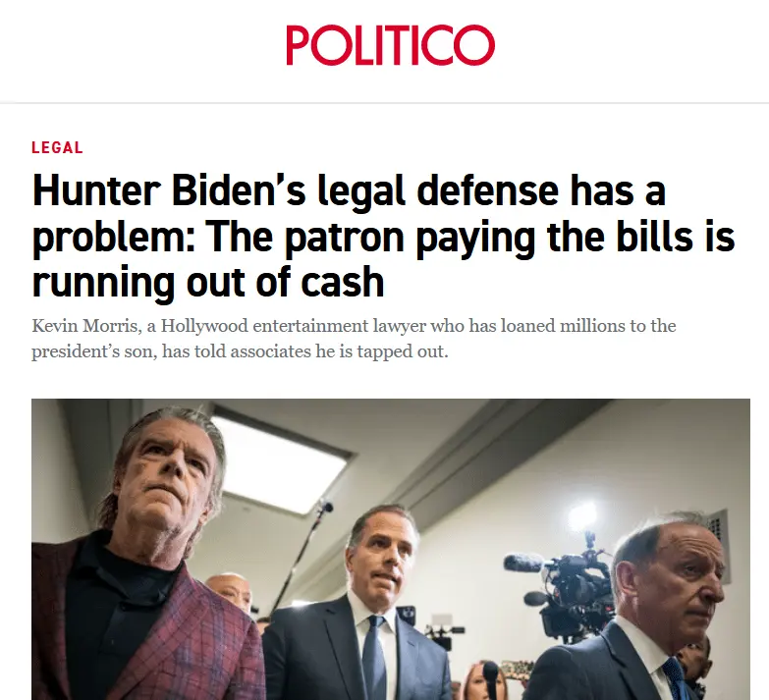The image size is (769, 700).
Task: Click the words 'running out of cash'
Action: [208, 283]
